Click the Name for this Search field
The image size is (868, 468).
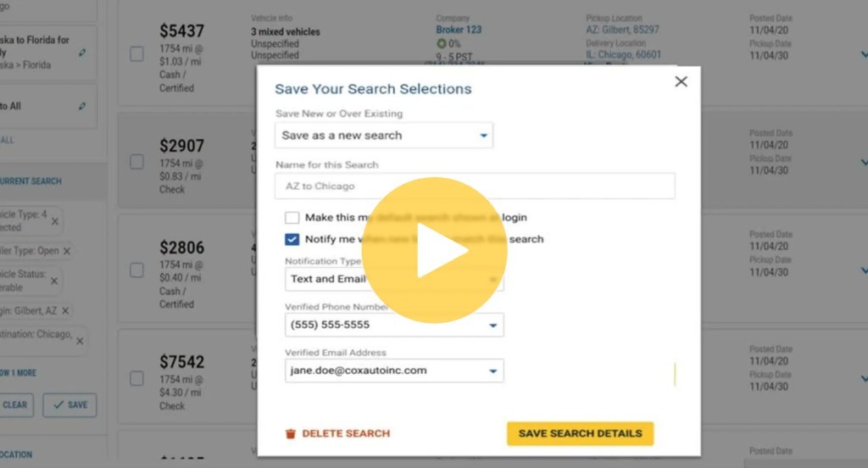click(475, 186)
